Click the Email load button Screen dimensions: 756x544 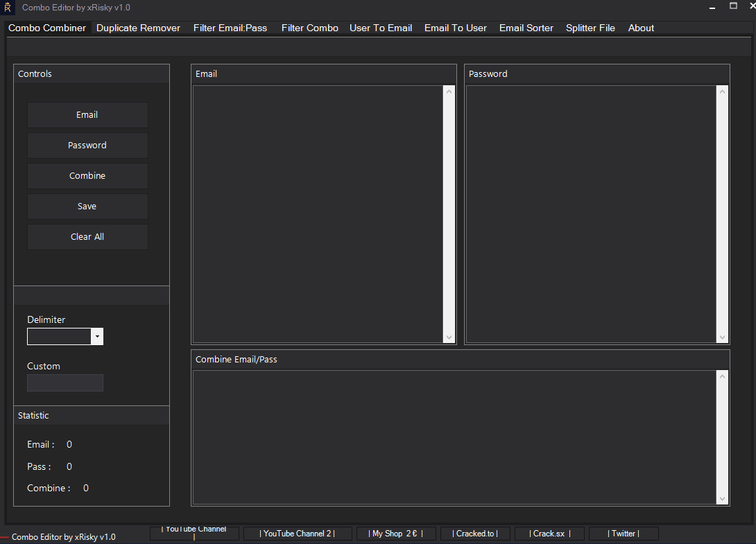point(87,114)
